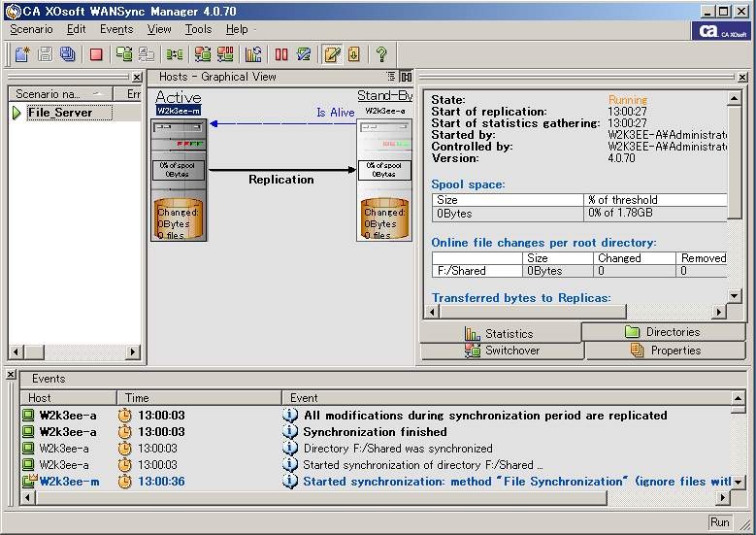The height and width of the screenshot is (535, 756).
Task: Click host icon of W2k3ee-m event row
Action: pyautogui.click(x=29, y=481)
